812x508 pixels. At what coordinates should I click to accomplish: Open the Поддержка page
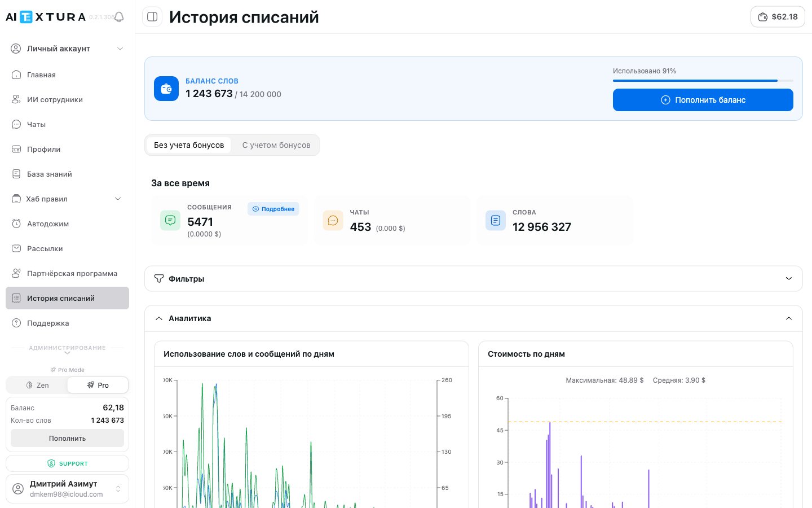(x=67, y=323)
